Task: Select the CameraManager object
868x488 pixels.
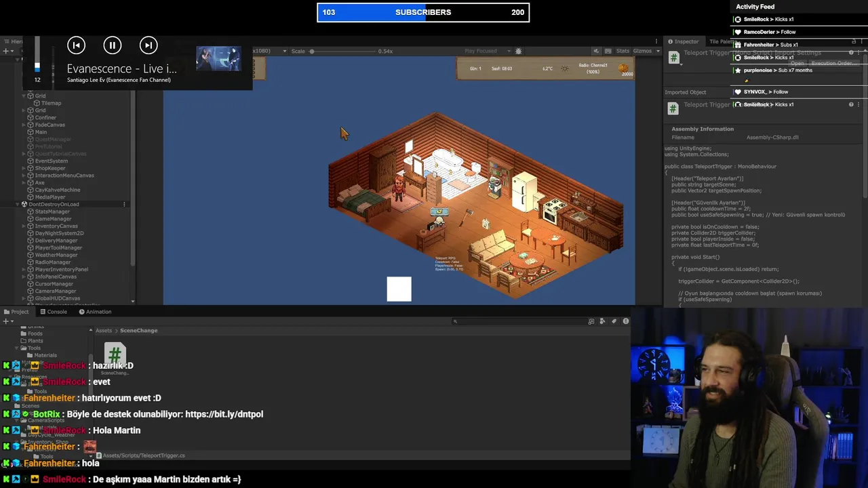Action: [56, 291]
